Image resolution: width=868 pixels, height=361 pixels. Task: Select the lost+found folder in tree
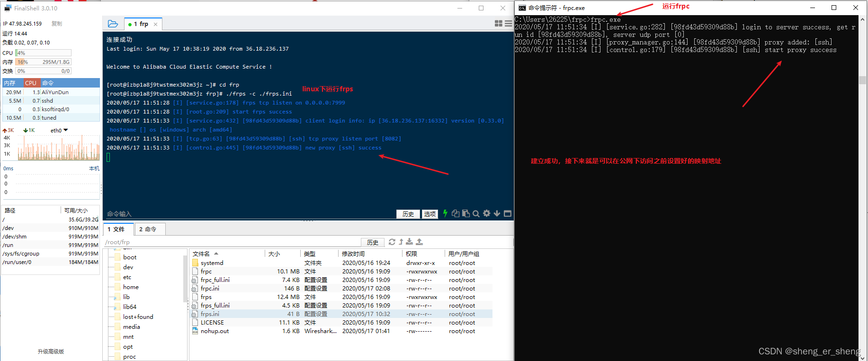click(138, 317)
